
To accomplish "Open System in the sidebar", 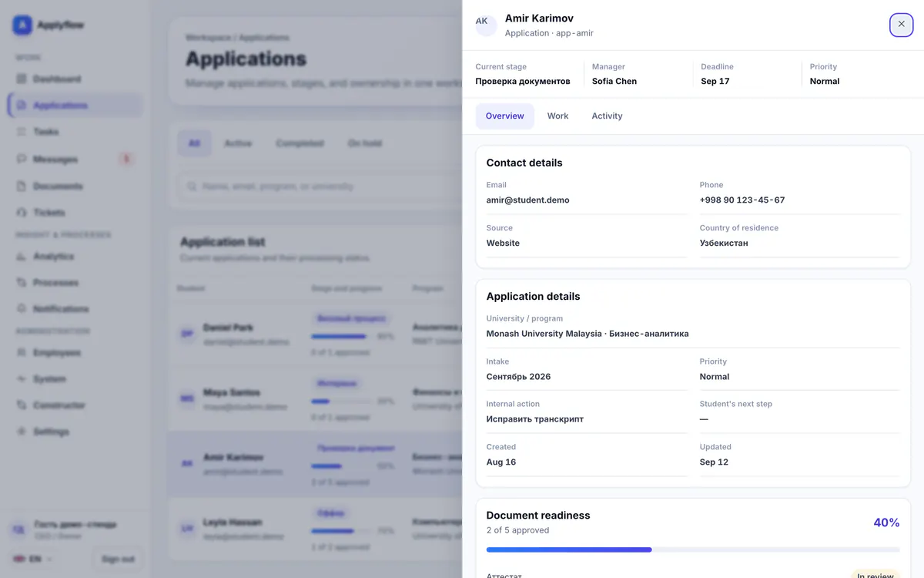I will click(75, 378).
